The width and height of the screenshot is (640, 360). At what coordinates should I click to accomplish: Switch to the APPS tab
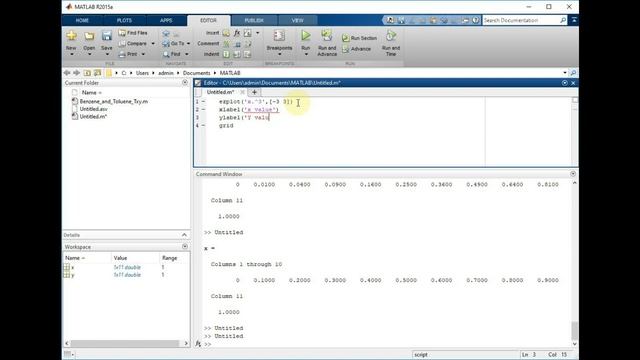tap(166, 20)
